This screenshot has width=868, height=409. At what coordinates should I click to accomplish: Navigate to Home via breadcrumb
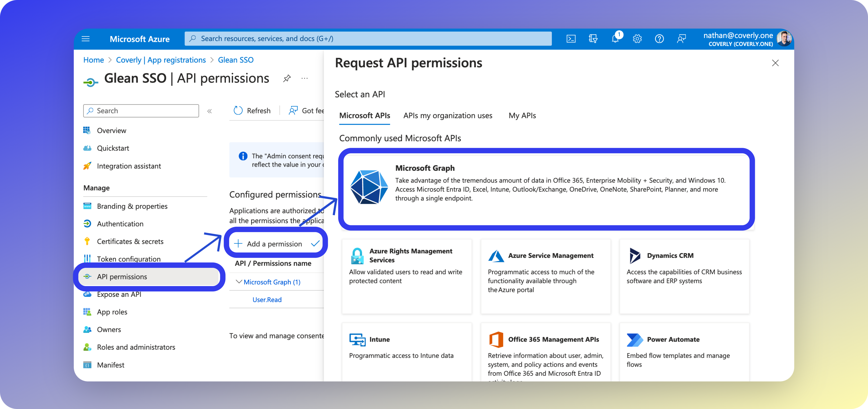pyautogui.click(x=93, y=60)
